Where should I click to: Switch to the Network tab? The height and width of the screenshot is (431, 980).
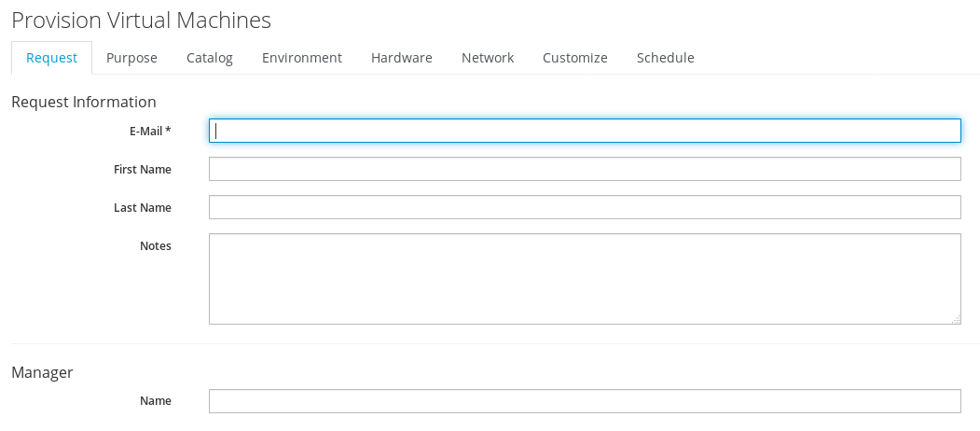488,58
